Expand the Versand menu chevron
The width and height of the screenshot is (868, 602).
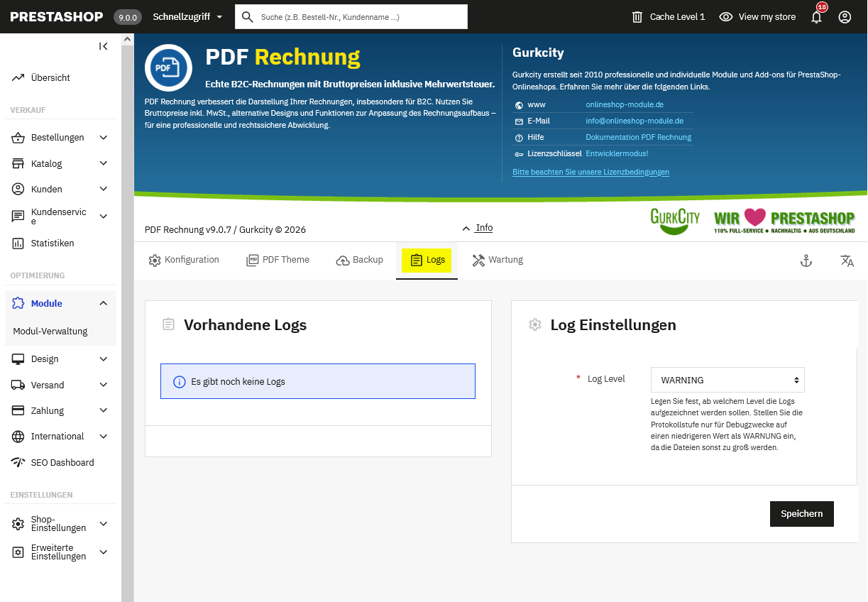[x=104, y=385]
